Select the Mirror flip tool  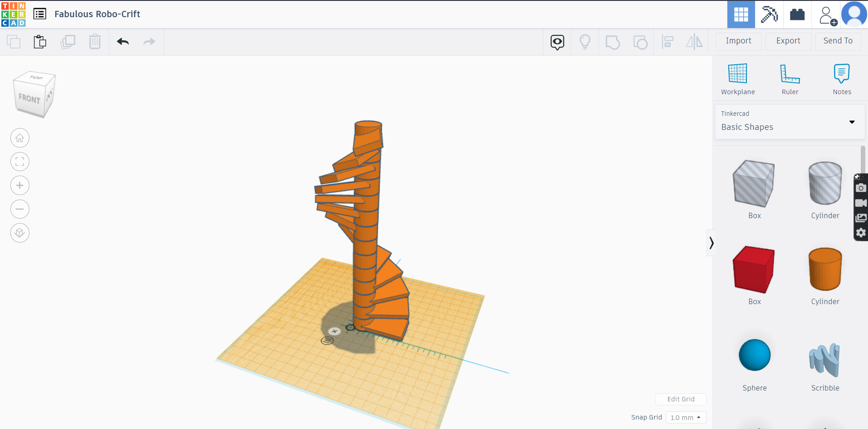point(694,42)
